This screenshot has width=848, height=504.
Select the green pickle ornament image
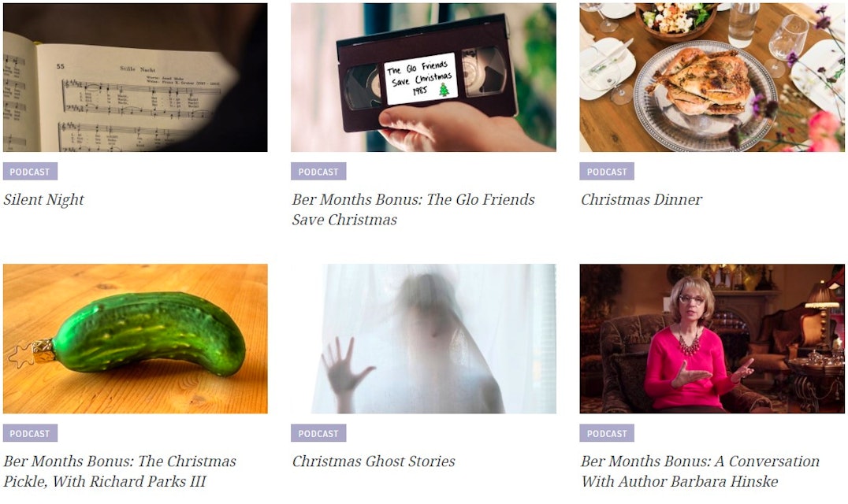136,339
